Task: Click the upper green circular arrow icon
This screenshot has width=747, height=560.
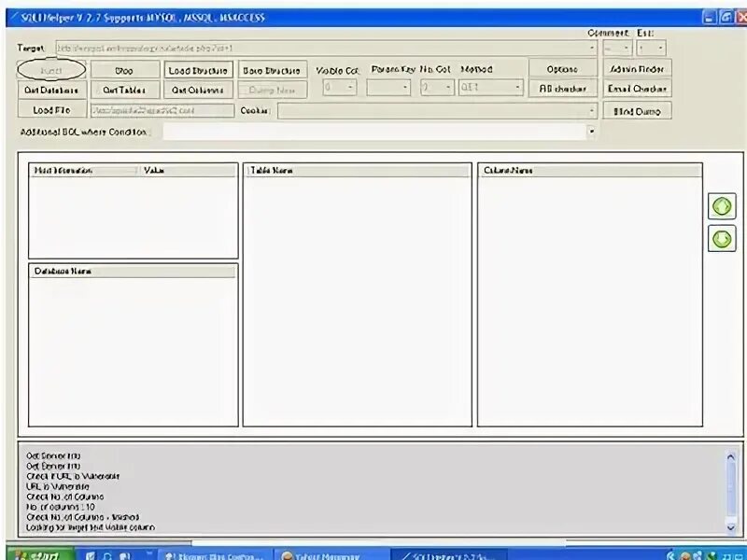Action: [x=722, y=206]
